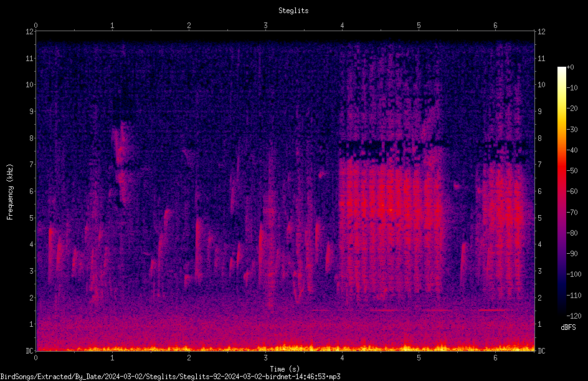Click the DC label on left axis
Screen dimensions: 588x381
[x=29, y=351]
